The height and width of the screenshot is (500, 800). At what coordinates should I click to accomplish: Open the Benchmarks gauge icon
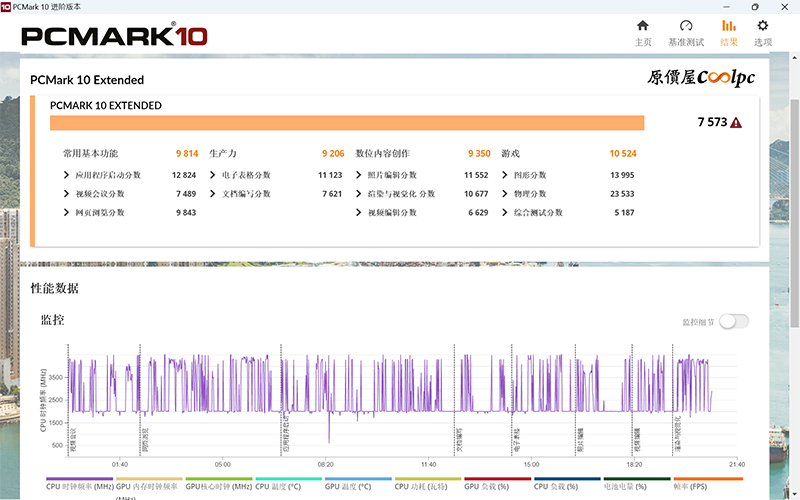pos(686,26)
